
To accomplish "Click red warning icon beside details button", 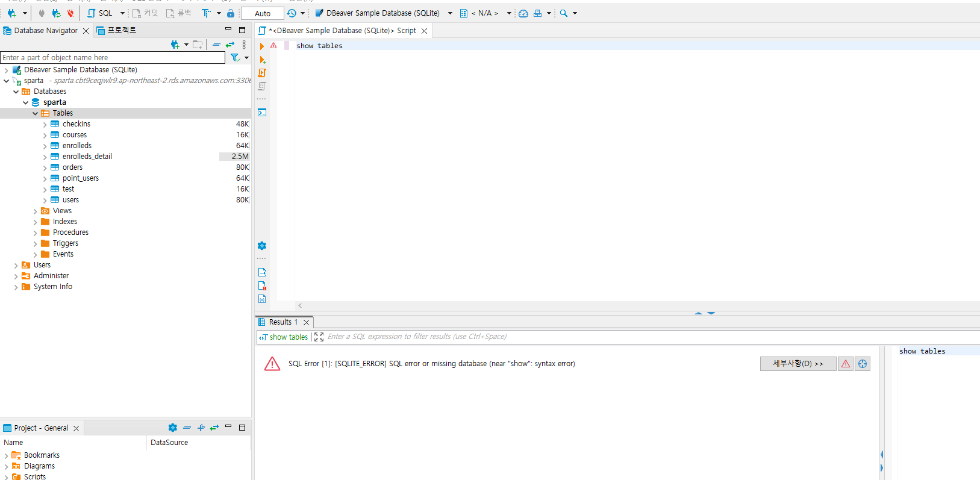I will (x=846, y=364).
